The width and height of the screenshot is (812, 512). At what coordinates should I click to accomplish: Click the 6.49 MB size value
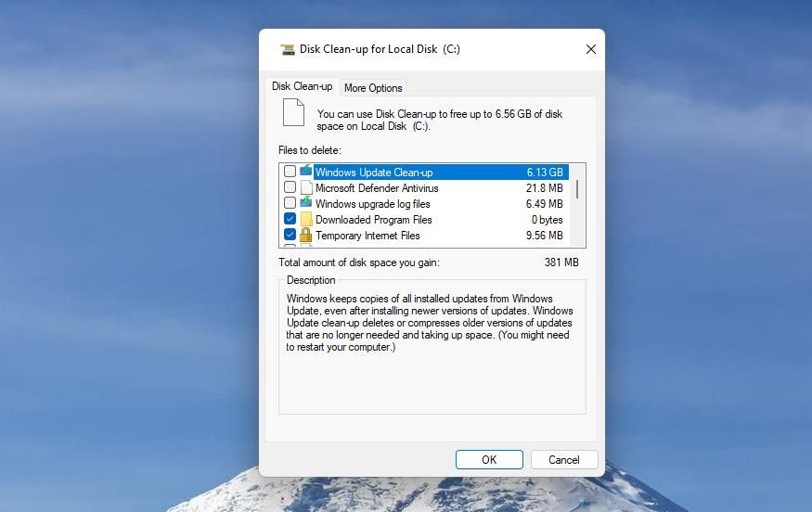[x=544, y=204]
